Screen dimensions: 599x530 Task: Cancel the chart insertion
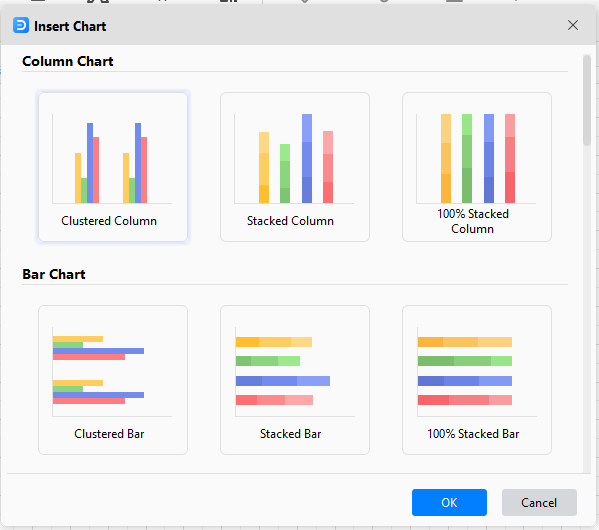539,502
